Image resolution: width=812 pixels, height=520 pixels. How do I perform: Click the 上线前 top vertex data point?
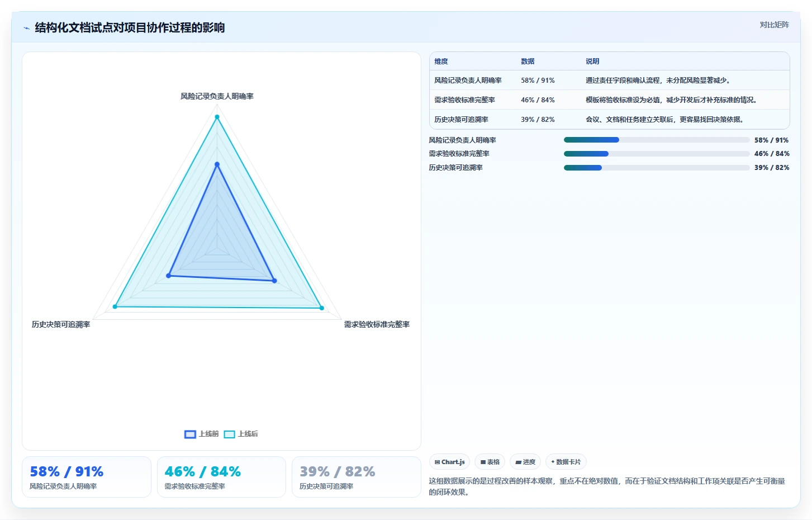click(217, 164)
